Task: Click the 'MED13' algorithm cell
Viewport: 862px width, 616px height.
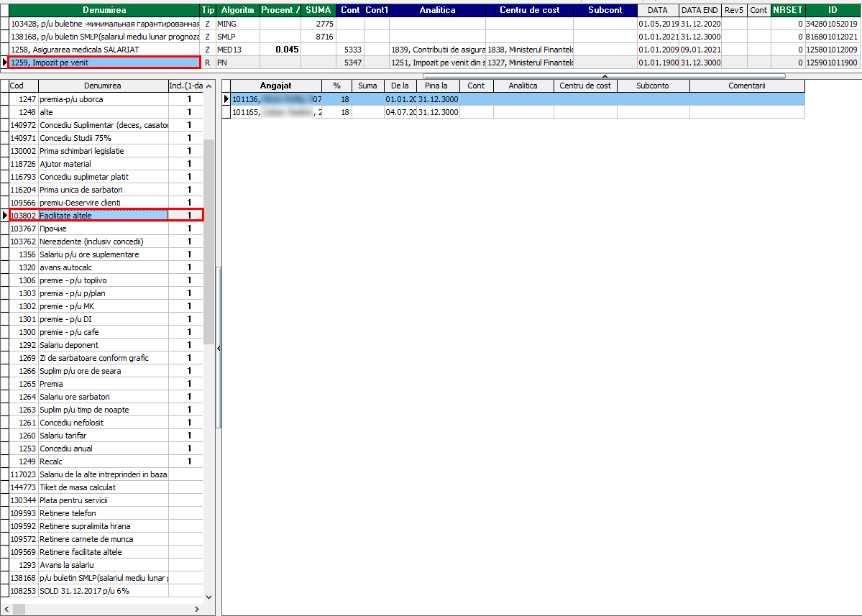Action: (x=237, y=50)
